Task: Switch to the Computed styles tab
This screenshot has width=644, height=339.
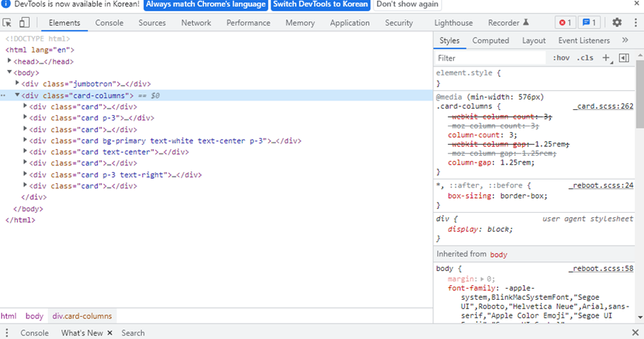Action: (490, 41)
